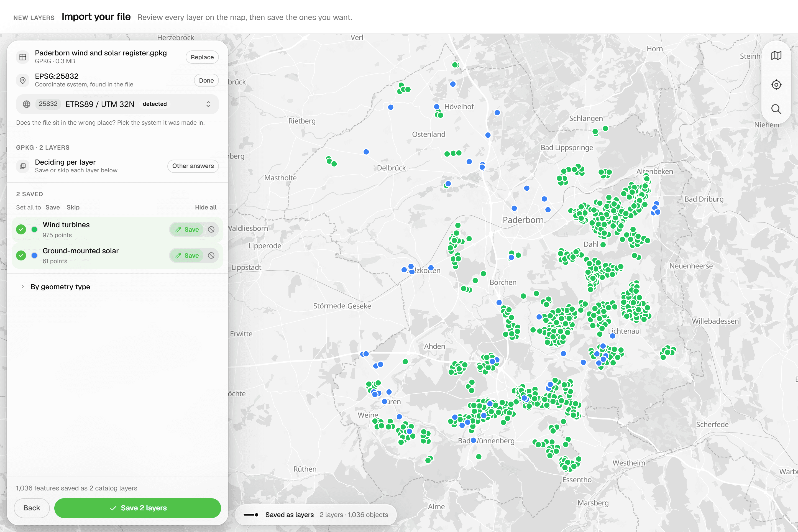798x532 pixels.
Task: Click the Saved as layers legend chip
Action: point(316,515)
